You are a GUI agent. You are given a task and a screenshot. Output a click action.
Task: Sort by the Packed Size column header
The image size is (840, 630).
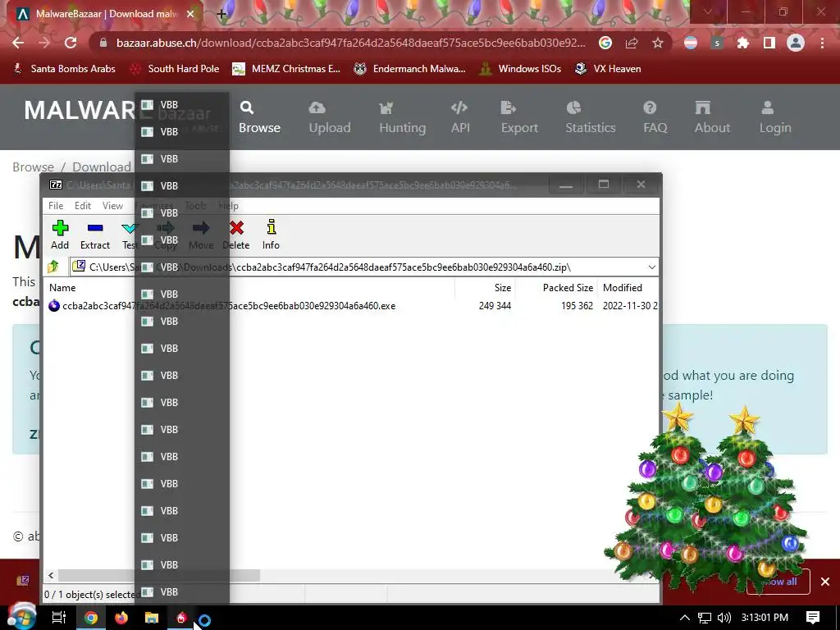(x=568, y=288)
